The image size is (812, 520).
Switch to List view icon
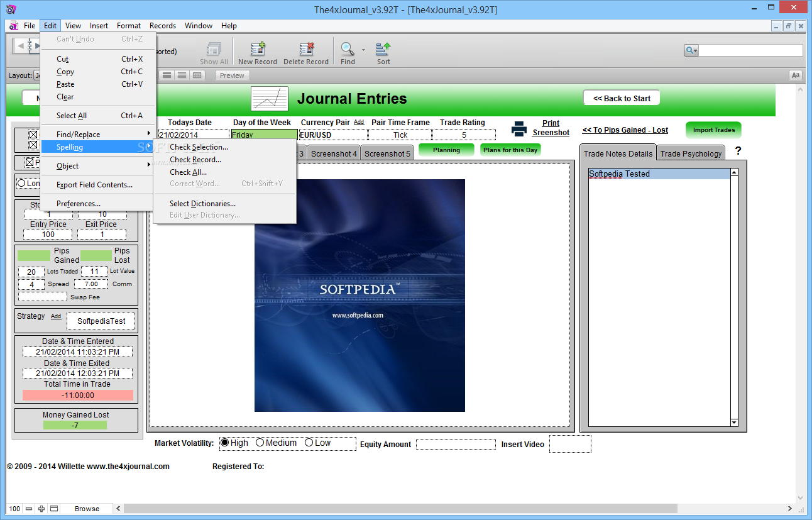coord(182,75)
